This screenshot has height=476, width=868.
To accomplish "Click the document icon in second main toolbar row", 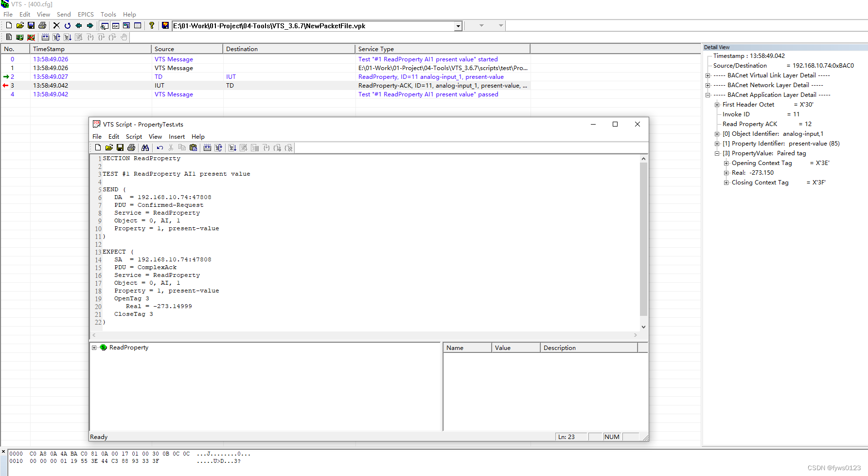I will (x=9, y=37).
